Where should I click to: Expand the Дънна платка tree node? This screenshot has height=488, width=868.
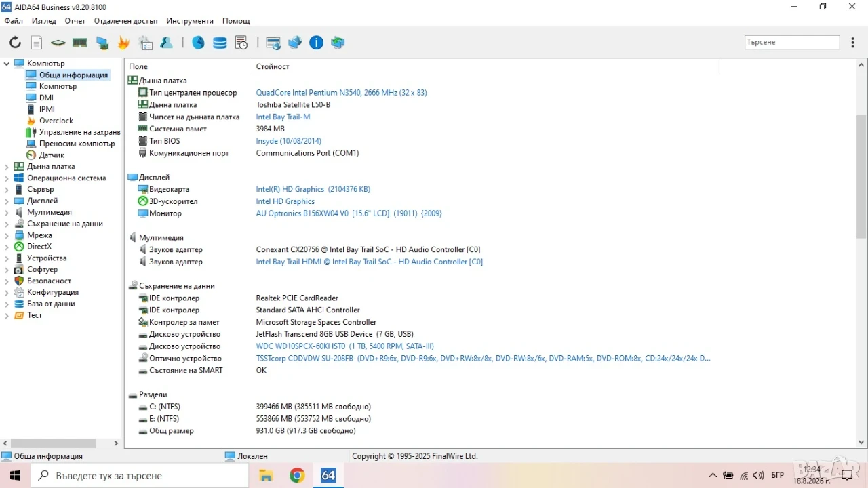coord(7,167)
